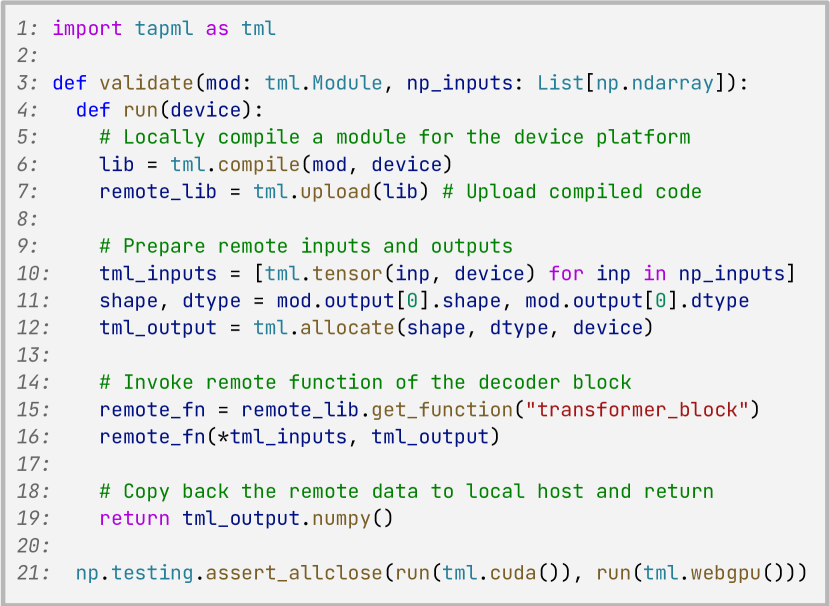Click the "ndarray" type annotation
The height and width of the screenshot is (606, 830).
pyautogui.click(x=673, y=83)
